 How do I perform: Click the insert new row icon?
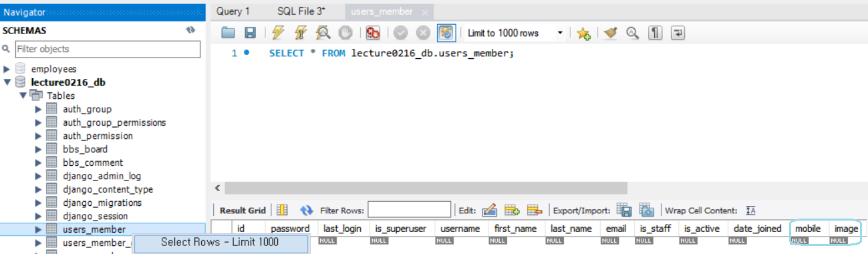coord(512,210)
